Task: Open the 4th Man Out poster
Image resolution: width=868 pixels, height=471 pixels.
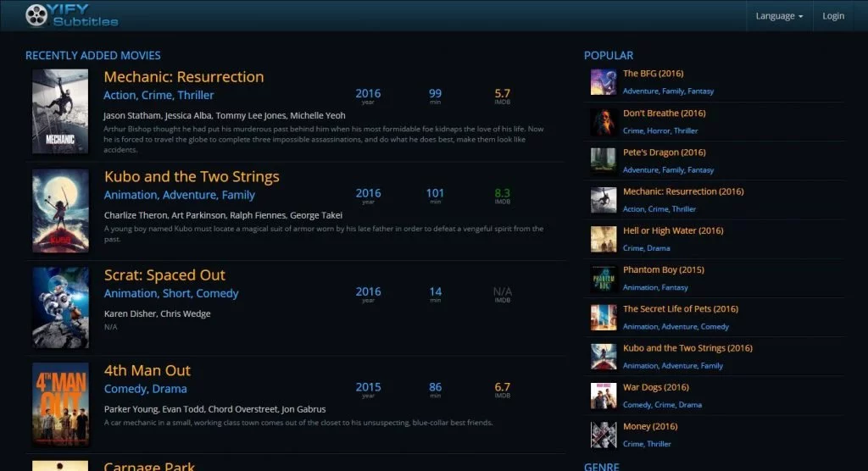Action: point(60,403)
